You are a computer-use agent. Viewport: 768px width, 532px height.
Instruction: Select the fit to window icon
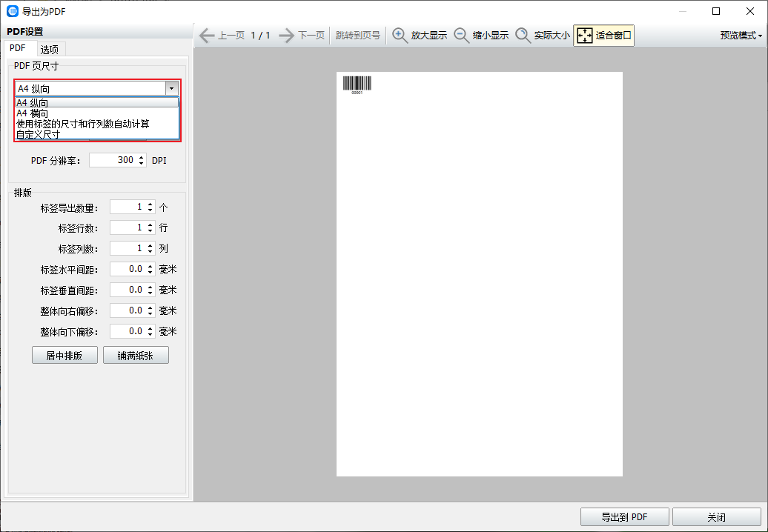[x=585, y=36]
